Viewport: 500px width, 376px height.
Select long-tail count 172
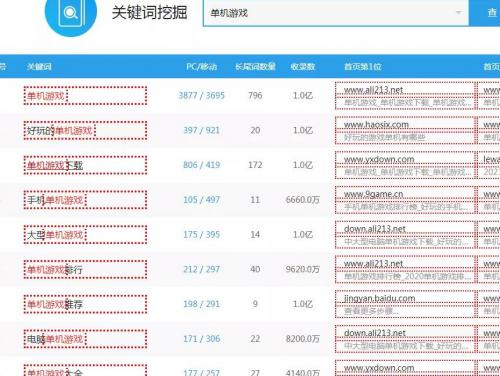pyautogui.click(x=255, y=165)
